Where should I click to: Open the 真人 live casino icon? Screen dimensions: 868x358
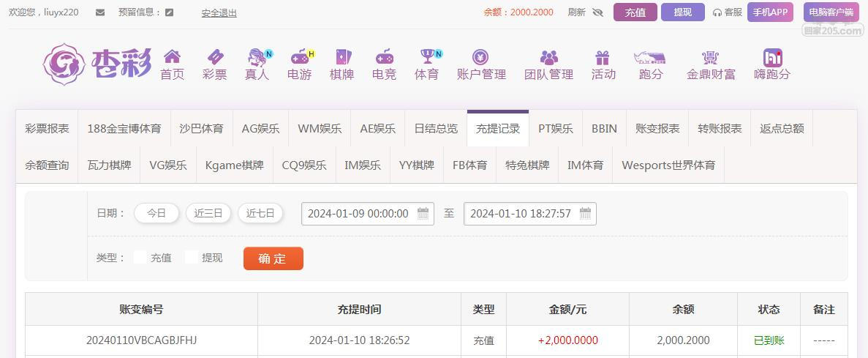pyautogui.click(x=257, y=57)
